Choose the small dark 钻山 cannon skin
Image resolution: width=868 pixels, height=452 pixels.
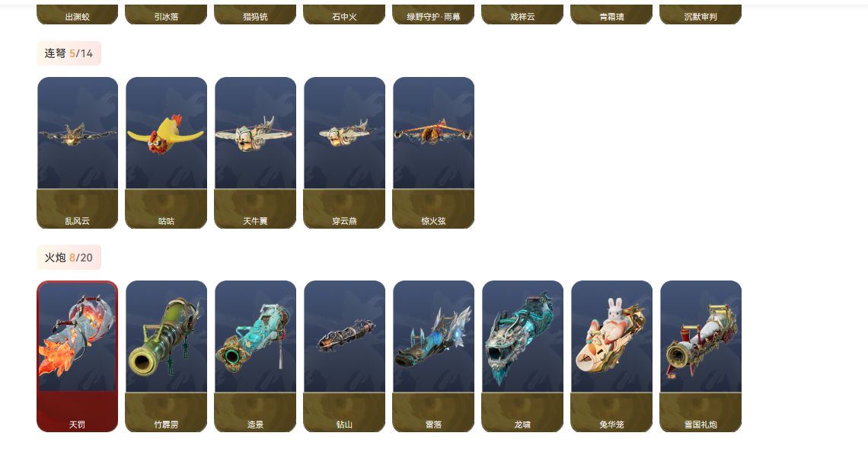tap(344, 357)
